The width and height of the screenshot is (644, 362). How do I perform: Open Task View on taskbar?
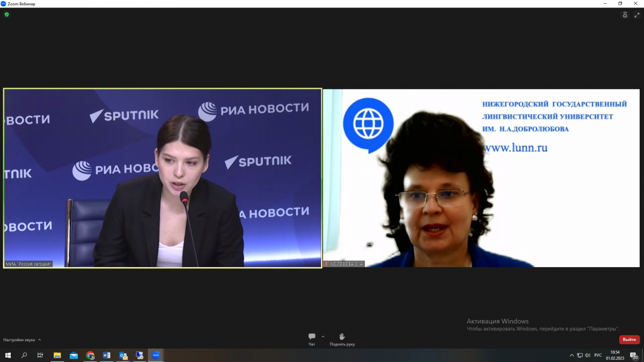point(40,355)
